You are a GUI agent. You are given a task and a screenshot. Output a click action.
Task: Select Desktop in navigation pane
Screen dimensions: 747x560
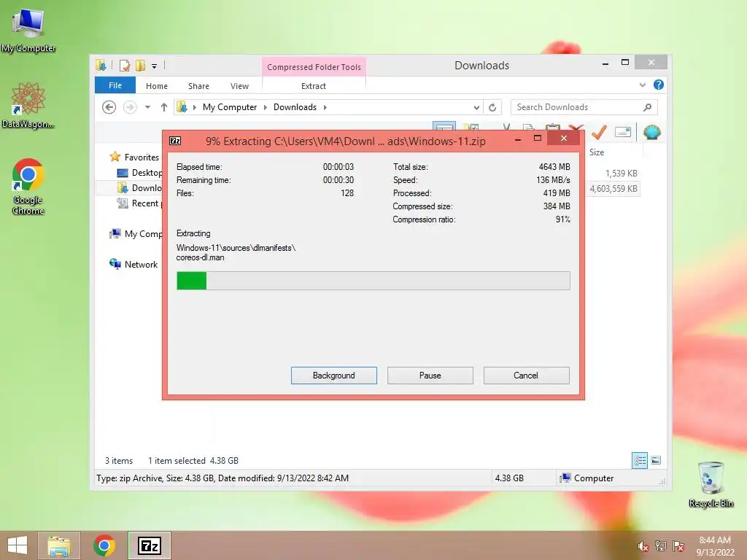coord(140,172)
